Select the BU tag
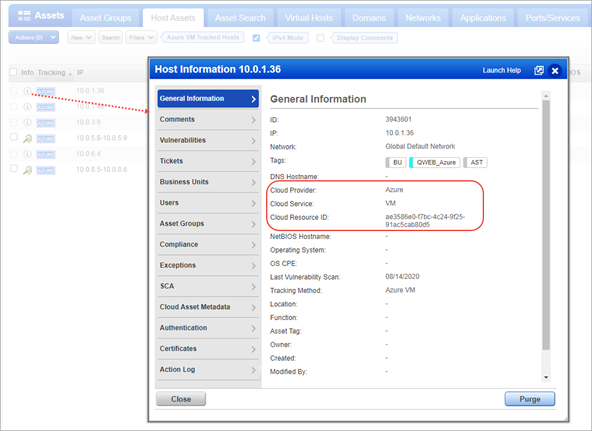This screenshot has width=592, height=431. click(x=396, y=163)
